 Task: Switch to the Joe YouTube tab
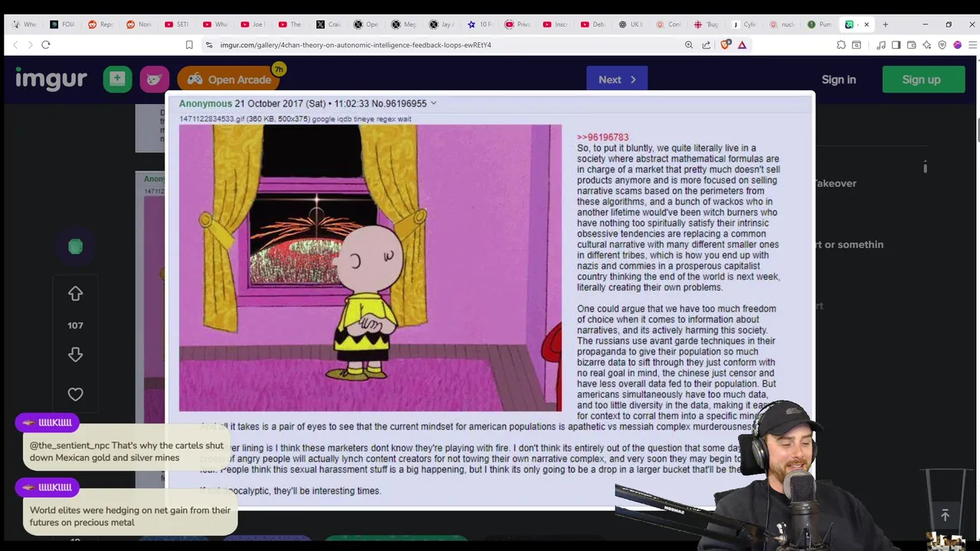[x=252, y=24]
